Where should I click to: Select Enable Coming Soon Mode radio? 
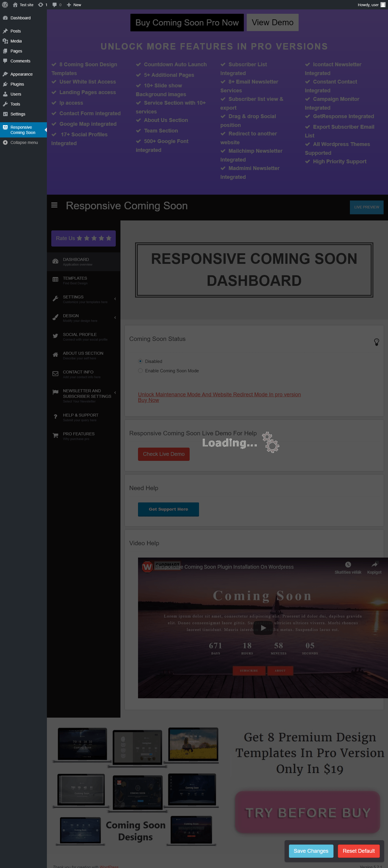(140, 371)
